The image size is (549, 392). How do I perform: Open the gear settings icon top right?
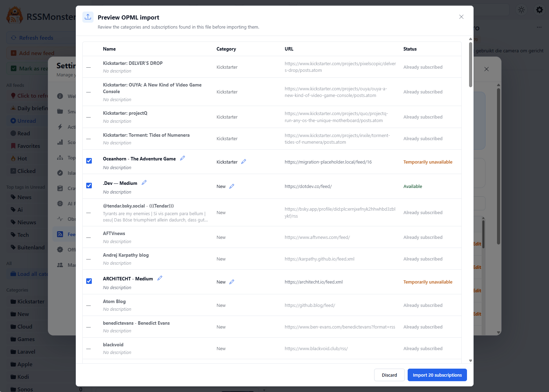(540, 10)
